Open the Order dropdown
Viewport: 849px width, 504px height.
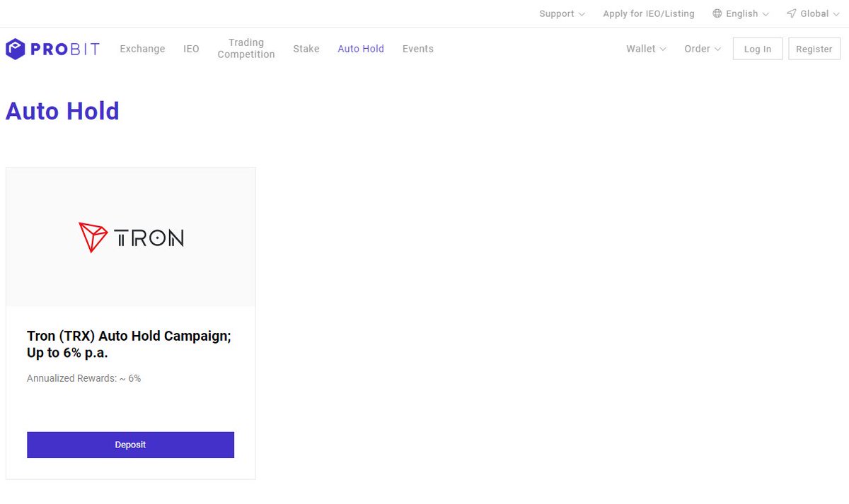pos(703,49)
